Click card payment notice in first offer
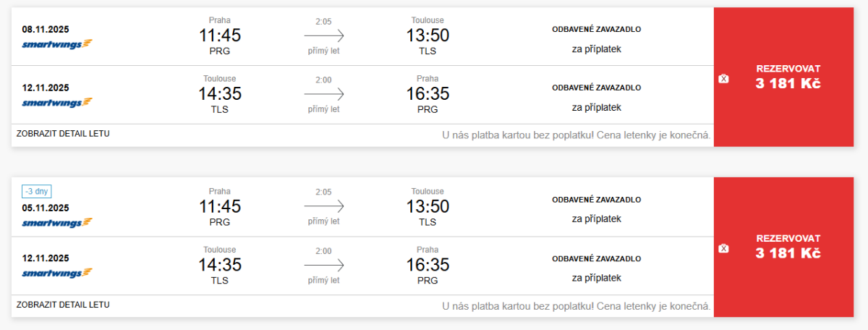This screenshot has height=330, width=868. (576, 135)
